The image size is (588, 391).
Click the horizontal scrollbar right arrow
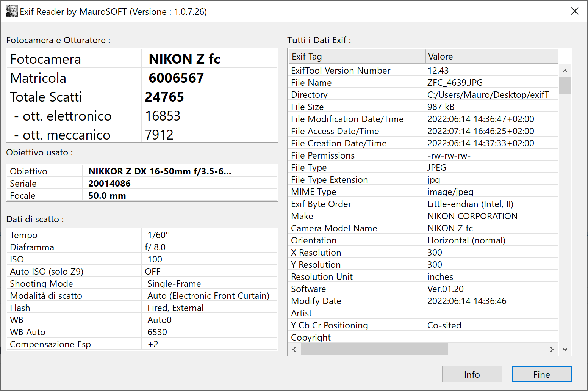(x=552, y=349)
